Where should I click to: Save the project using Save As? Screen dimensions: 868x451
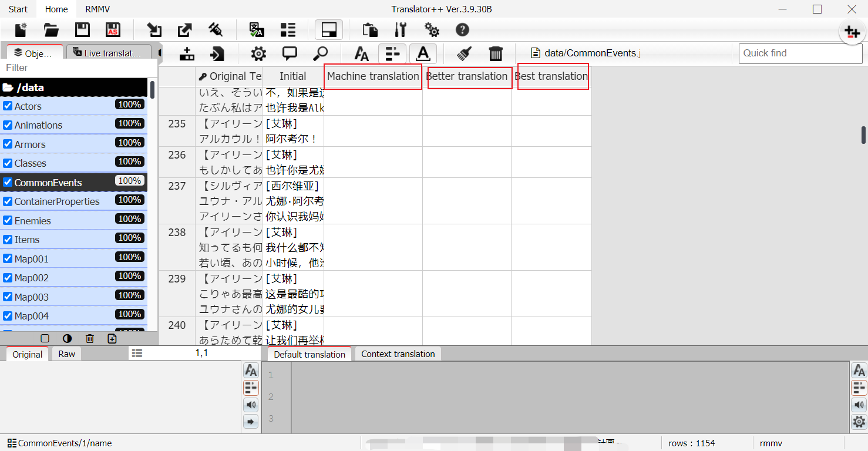(112, 29)
